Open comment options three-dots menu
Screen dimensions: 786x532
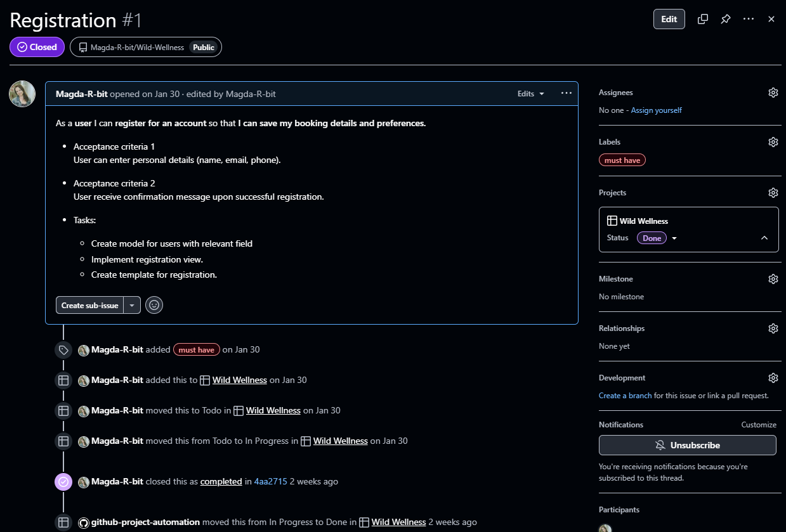(567, 93)
